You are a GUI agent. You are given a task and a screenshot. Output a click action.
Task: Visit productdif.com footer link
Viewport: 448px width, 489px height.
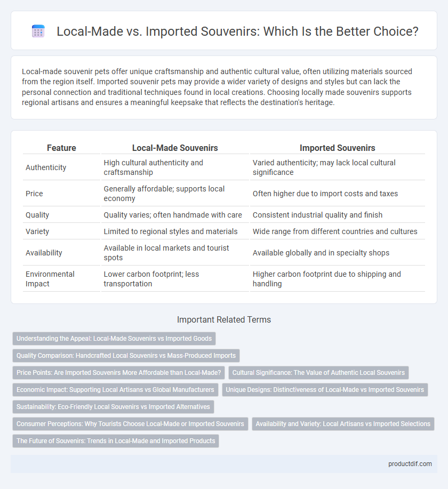410,464
